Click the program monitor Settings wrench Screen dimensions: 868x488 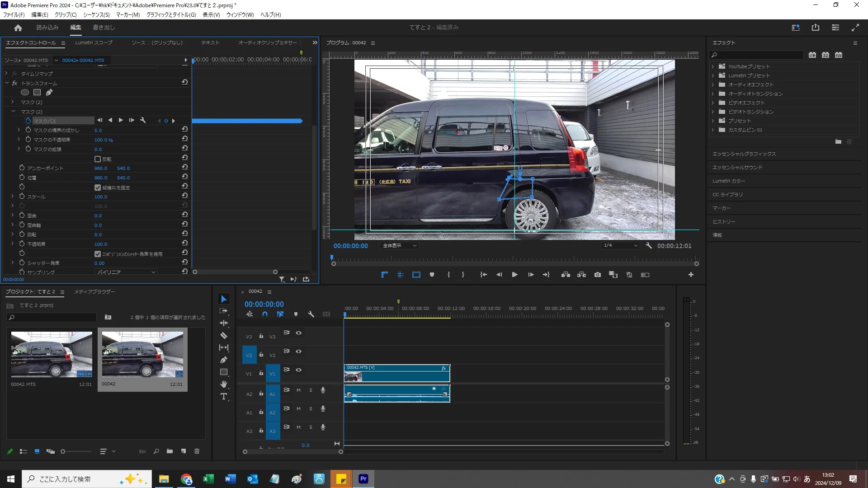coord(648,246)
